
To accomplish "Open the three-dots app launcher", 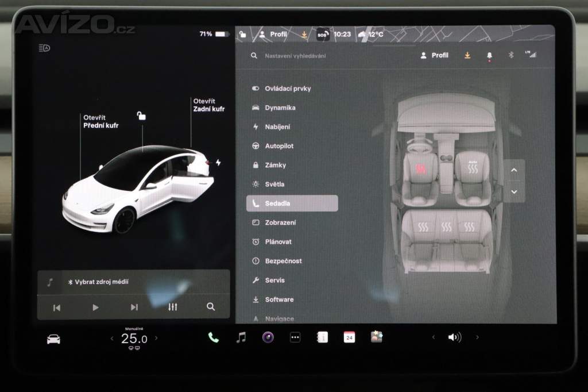I will pos(295,338).
